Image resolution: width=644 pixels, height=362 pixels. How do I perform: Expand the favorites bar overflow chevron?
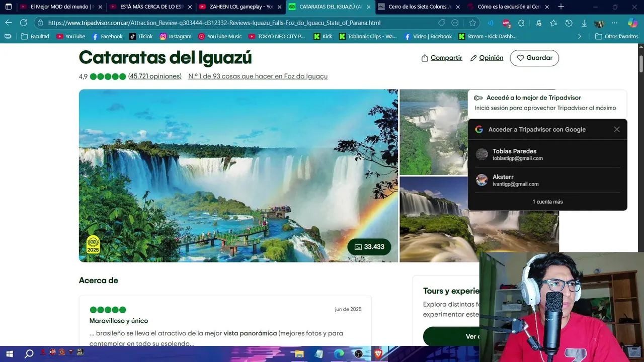(x=580, y=36)
